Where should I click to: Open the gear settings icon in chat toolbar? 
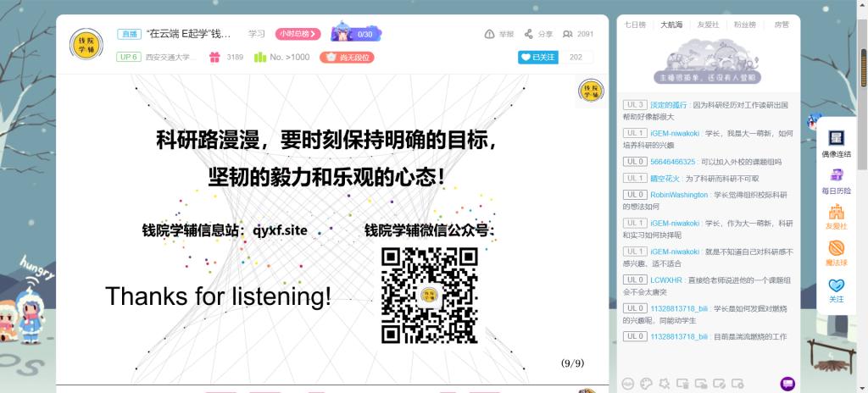coord(665,383)
